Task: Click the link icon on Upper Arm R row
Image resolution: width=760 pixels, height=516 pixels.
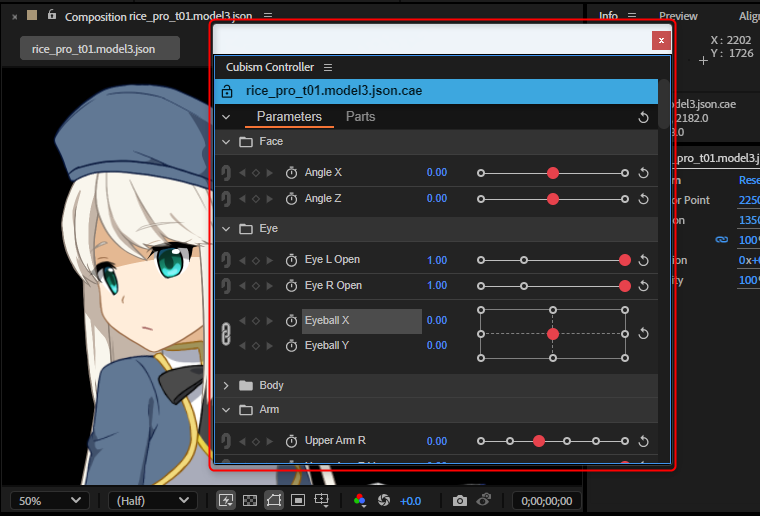Action: [226, 441]
